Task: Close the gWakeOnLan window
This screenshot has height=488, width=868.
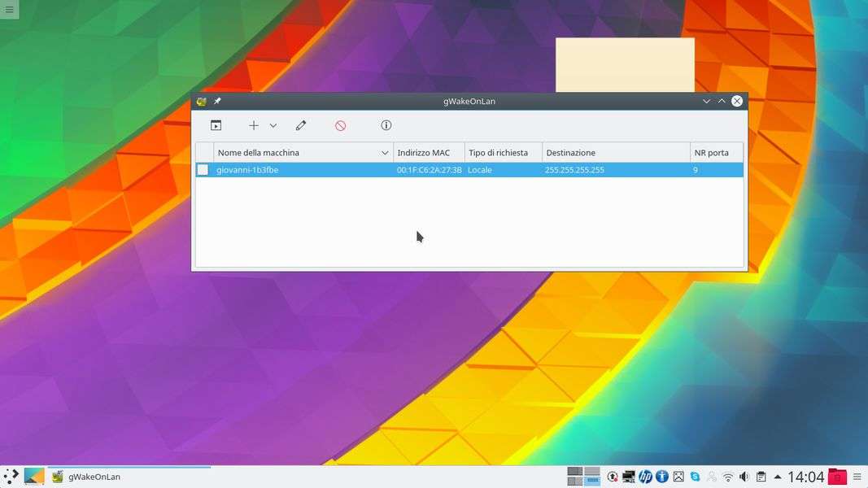Action: pos(737,101)
